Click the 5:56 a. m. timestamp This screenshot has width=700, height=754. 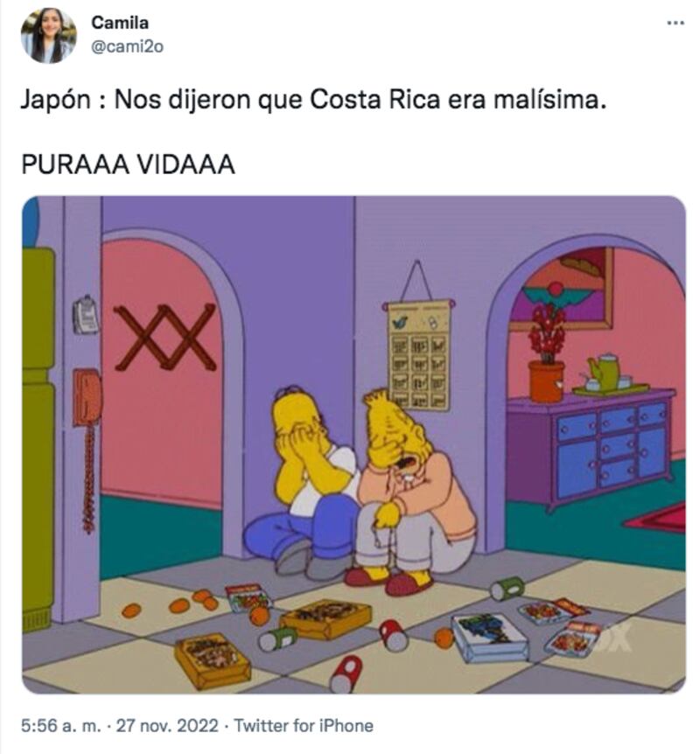[61, 726]
